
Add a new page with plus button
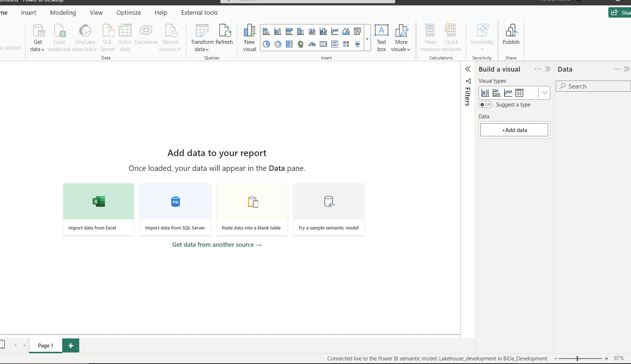click(71, 346)
